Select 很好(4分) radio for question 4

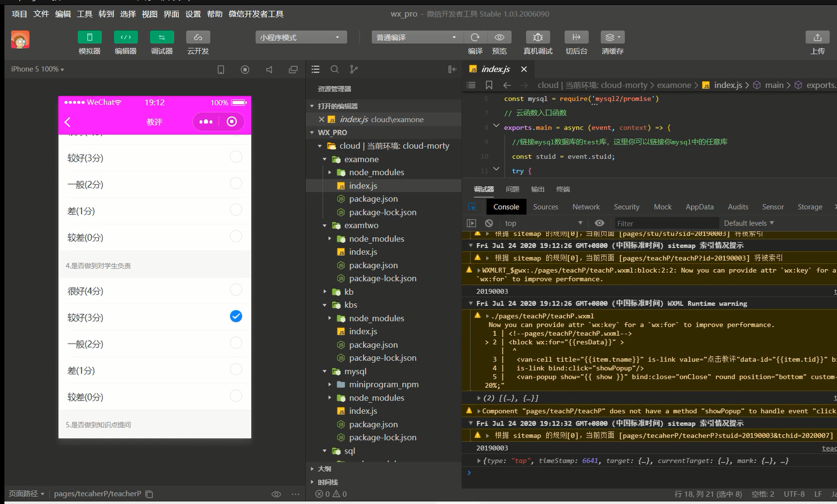(236, 290)
